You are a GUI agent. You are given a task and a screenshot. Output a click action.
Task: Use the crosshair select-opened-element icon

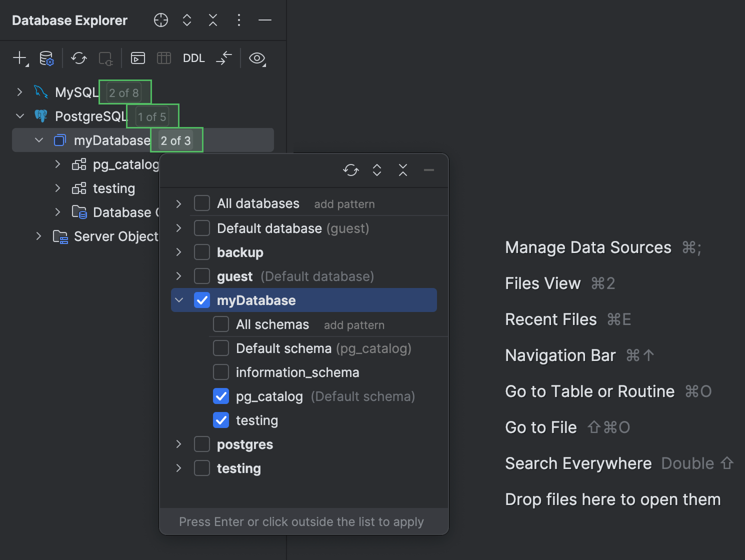(x=160, y=20)
